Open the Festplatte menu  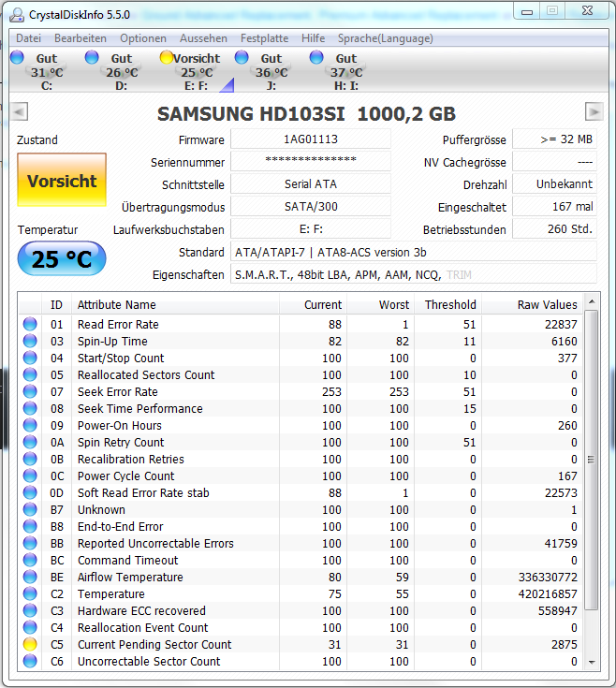[x=264, y=38]
